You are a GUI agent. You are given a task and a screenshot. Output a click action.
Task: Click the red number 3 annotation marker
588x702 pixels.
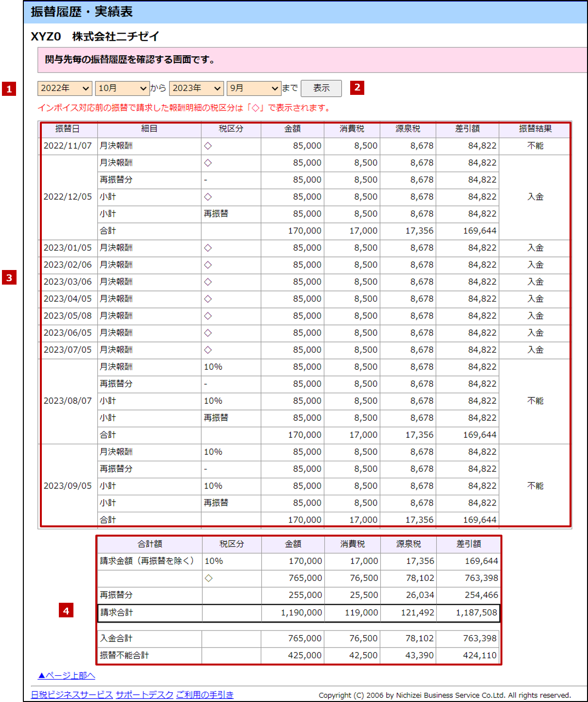(9, 278)
